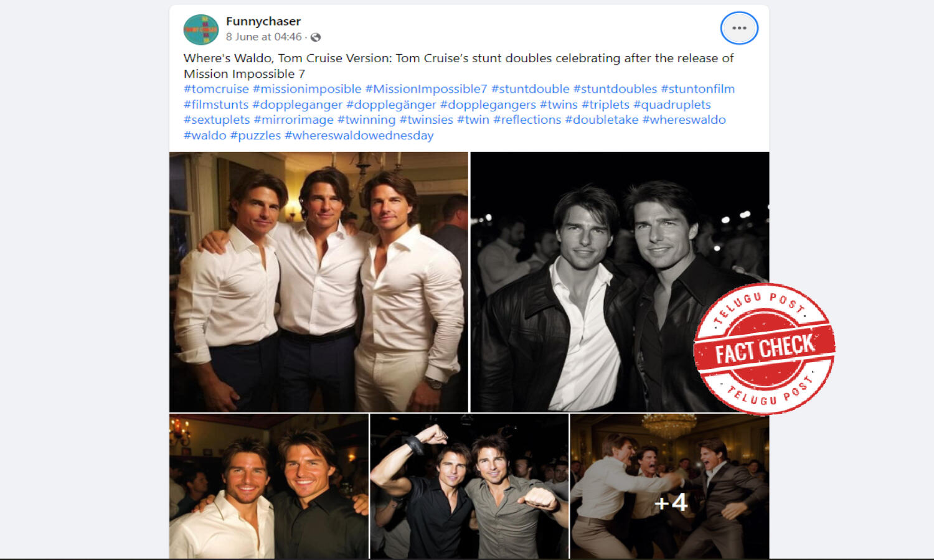Open the #MissionImpossible7 hashtag
This screenshot has width=934, height=560.
click(426, 89)
